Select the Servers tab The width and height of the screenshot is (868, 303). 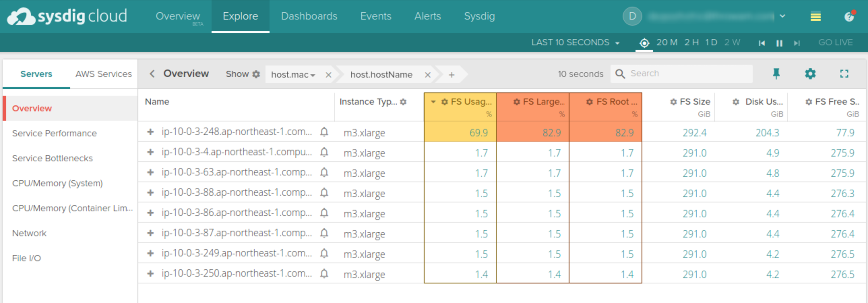36,74
